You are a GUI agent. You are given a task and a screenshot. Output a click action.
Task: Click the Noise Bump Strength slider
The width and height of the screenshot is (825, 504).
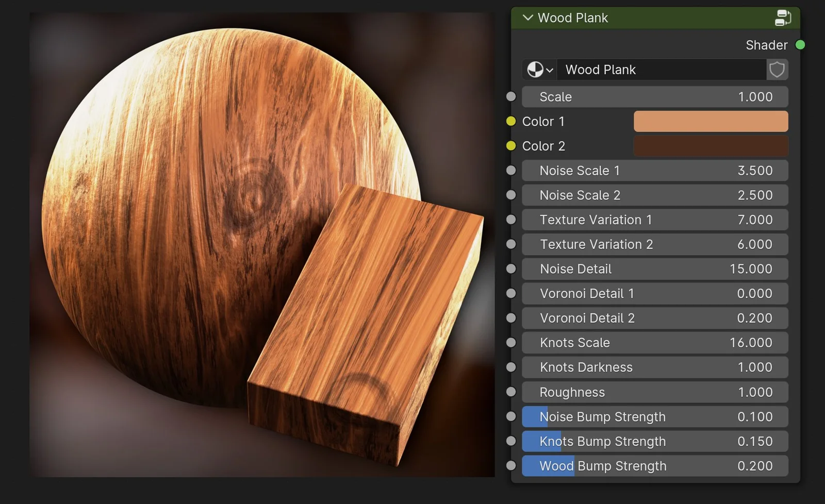[654, 417]
